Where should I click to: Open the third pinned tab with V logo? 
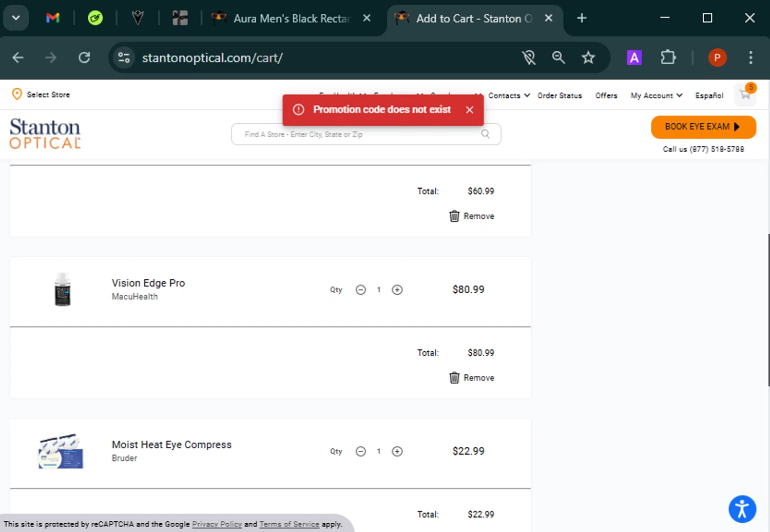pos(138,18)
